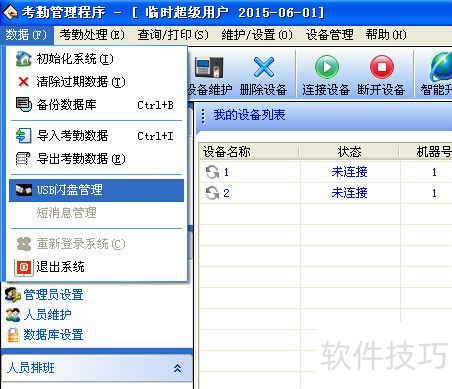Click the 断开设备 toolbar label
The image size is (452, 389).
point(381,90)
